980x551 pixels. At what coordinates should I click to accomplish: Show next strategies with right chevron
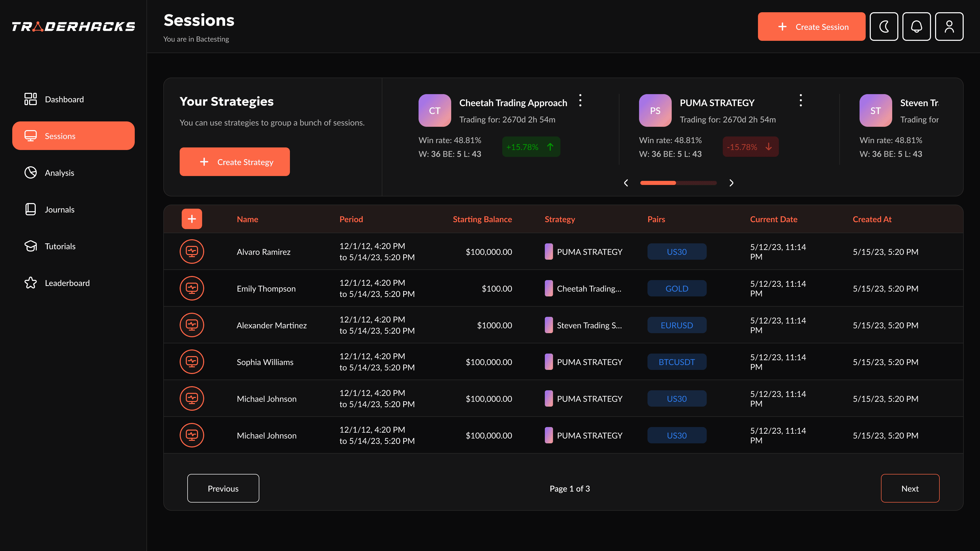tap(731, 183)
